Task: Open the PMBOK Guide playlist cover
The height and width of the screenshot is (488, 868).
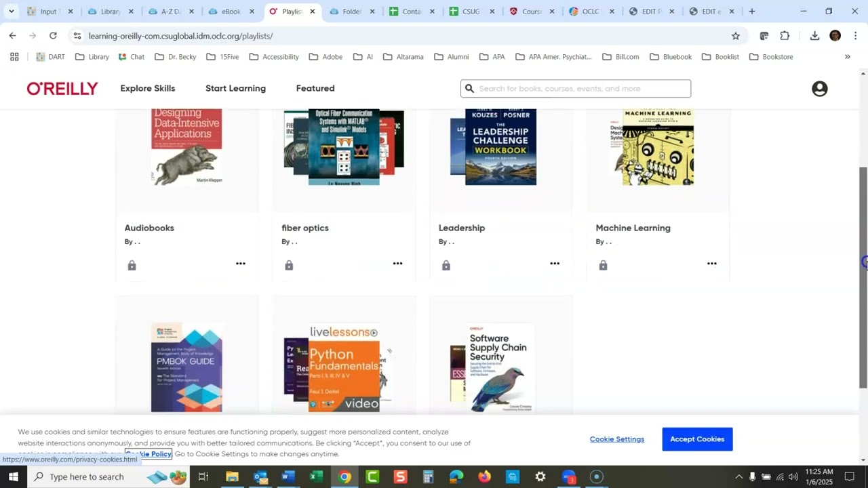Action: pos(186,367)
